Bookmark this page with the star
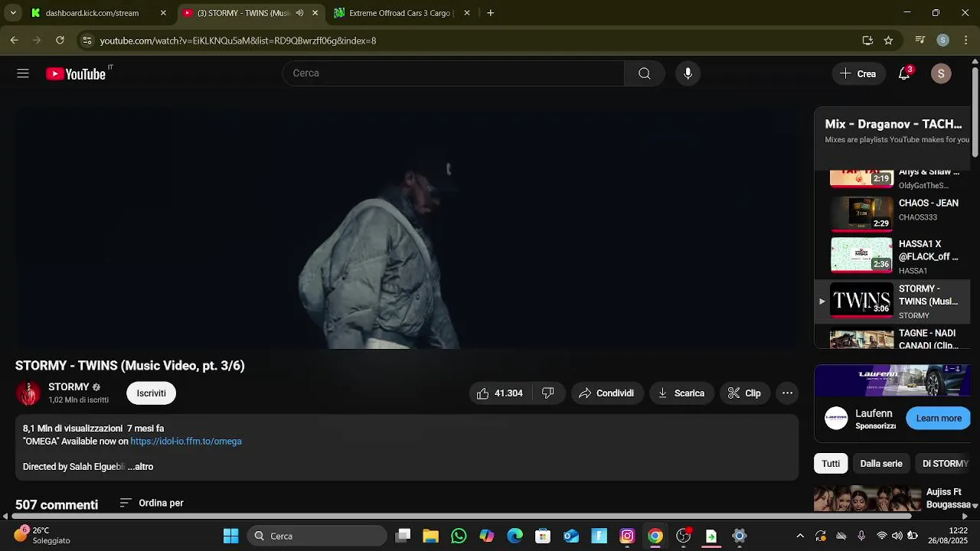 pyautogui.click(x=888, y=41)
